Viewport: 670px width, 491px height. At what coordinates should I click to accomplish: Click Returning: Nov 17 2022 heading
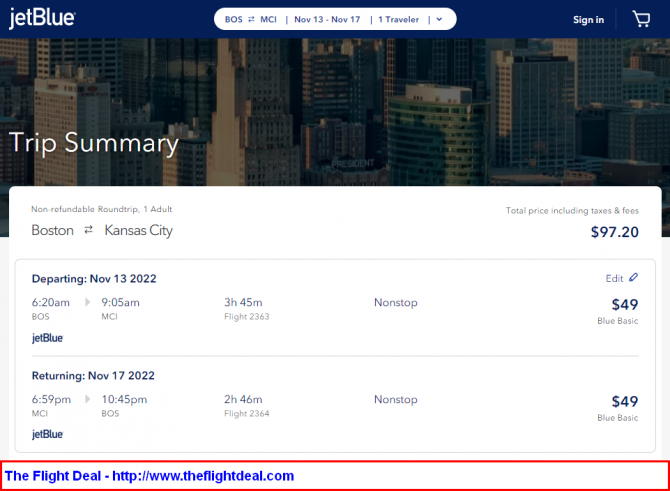pos(93,376)
